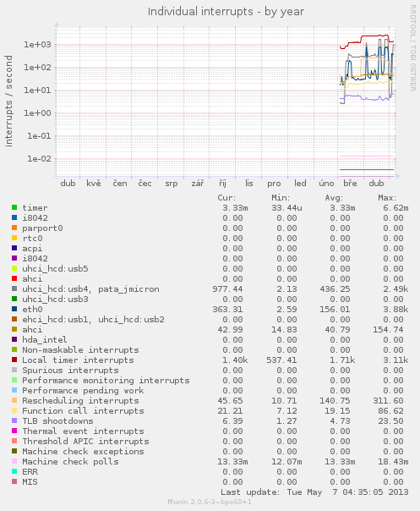420x511 pixels.
Task: Select the Rescheduling interrupts legend label
Action: click(x=80, y=400)
